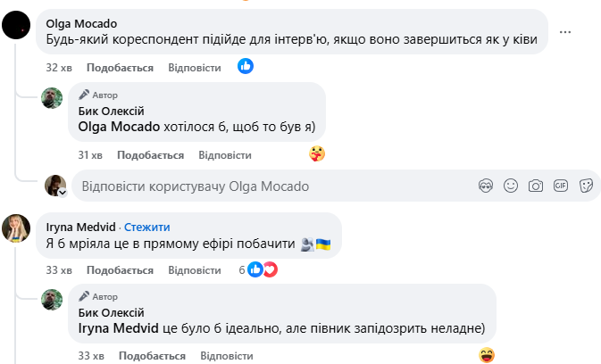View the reaction emoji on Бик Олексій's first reply
The image size is (601, 364).
coord(317,153)
